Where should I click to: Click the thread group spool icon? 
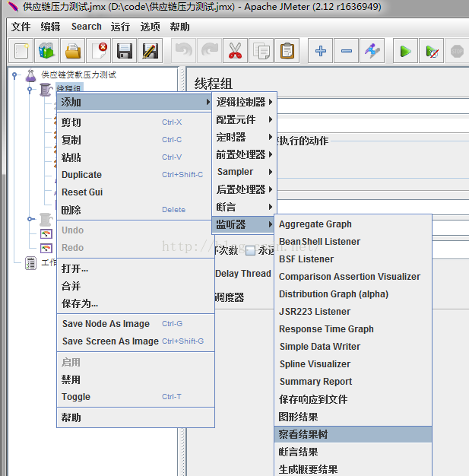[x=46, y=90]
